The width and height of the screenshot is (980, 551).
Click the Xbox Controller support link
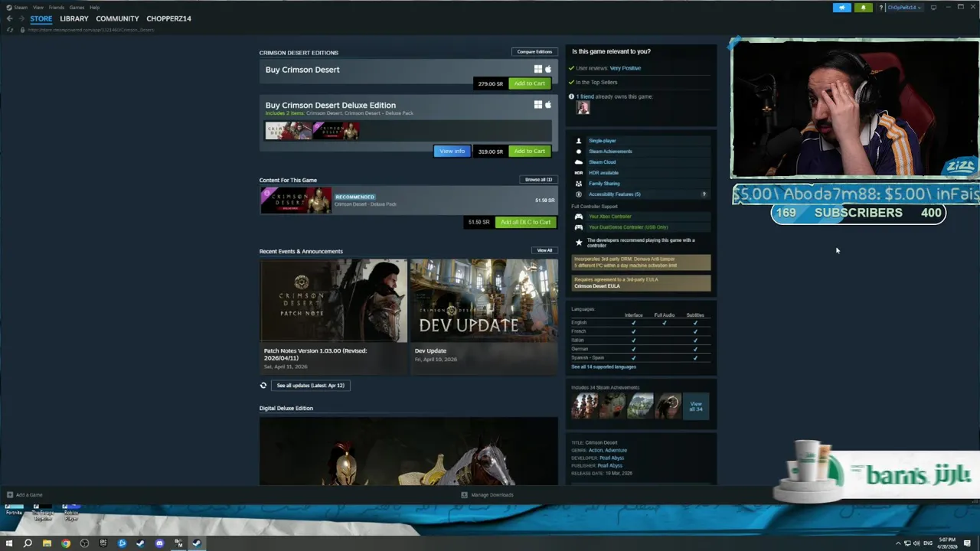[609, 217]
